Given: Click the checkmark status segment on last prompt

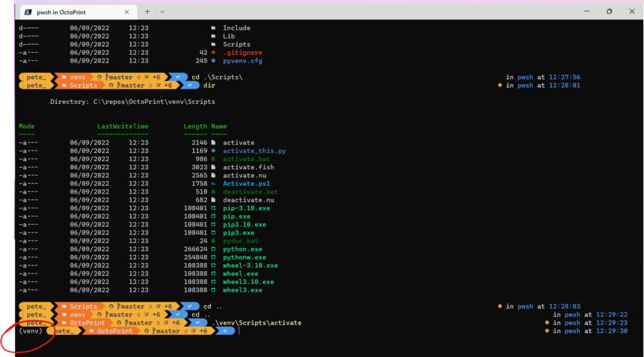Looking at the screenshot, I should [225, 331].
